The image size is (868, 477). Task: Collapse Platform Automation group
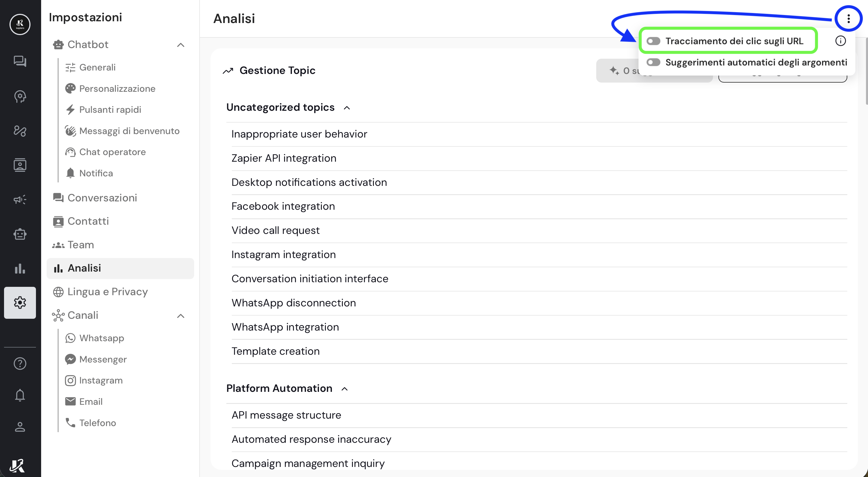(344, 389)
